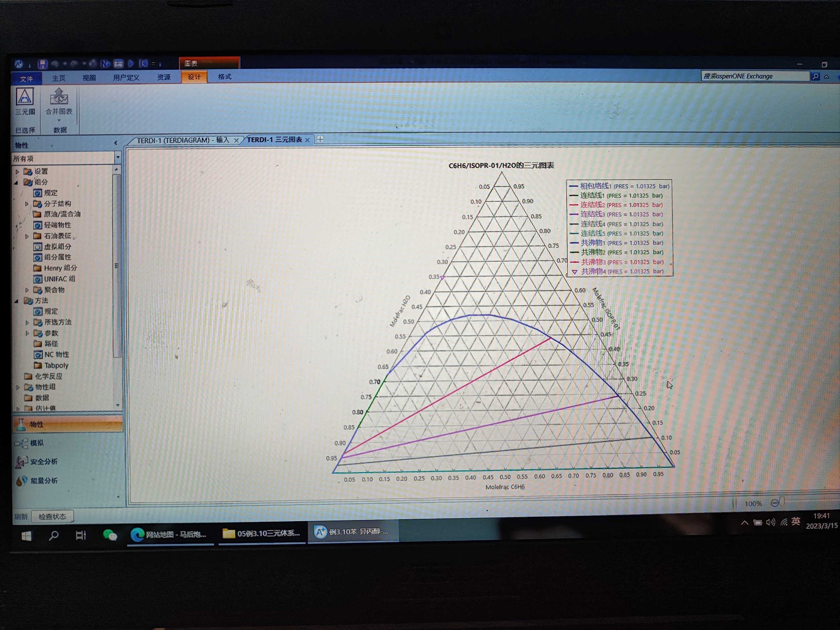Click the 英 input method indicator
Screen dimensions: 840x630
click(x=796, y=521)
